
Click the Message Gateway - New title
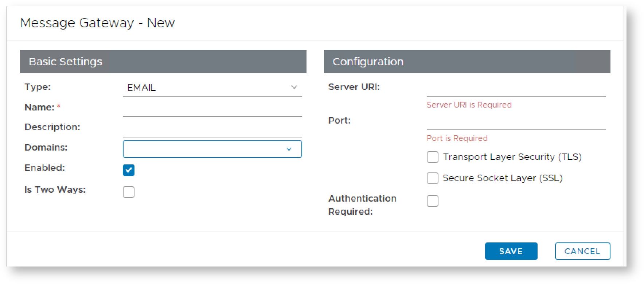[97, 23]
